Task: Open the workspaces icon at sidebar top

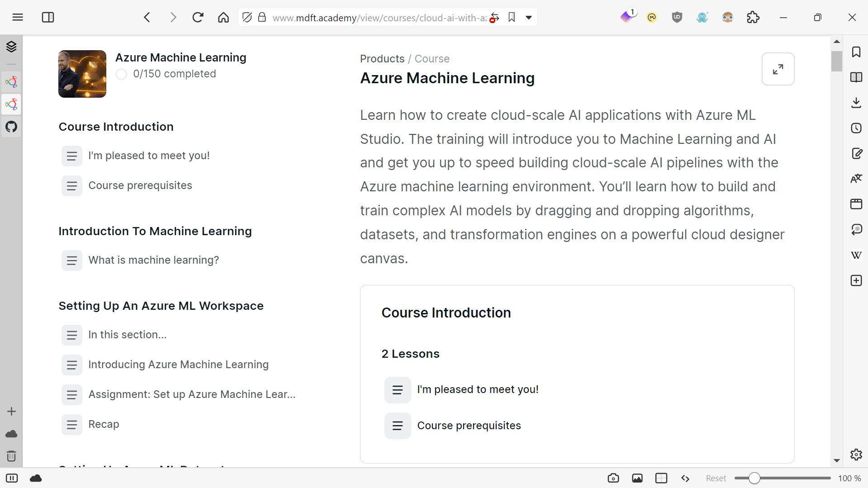Action: [x=11, y=46]
